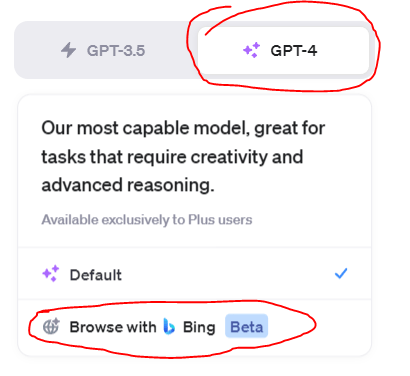The width and height of the screenshot is (410, 376).
Task: Enable Browse with Bing mode
Action: click(x=194, y=326)
